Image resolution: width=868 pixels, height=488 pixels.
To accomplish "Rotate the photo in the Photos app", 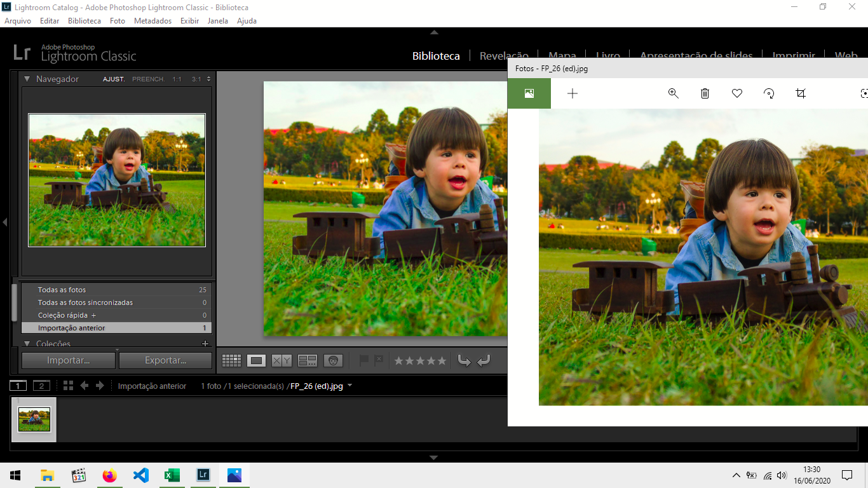I will point(768,93).
